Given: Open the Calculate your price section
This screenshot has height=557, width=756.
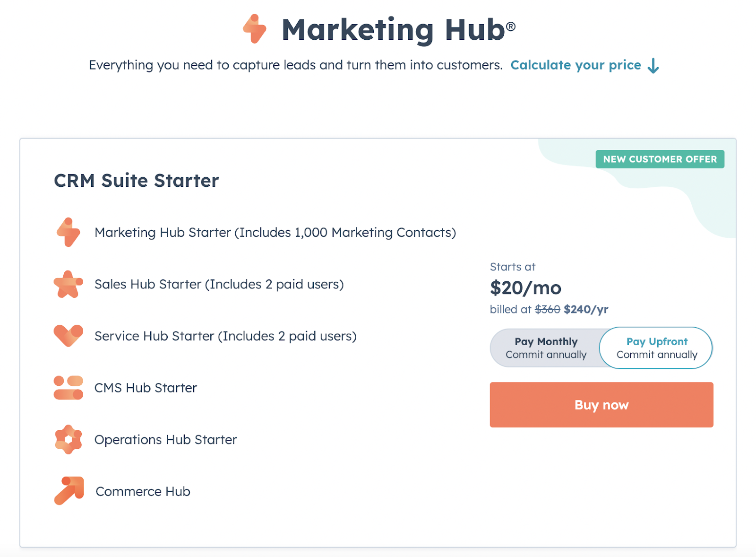Looking at the screenshot, I should pyautogui.click(x=576, y=65).
